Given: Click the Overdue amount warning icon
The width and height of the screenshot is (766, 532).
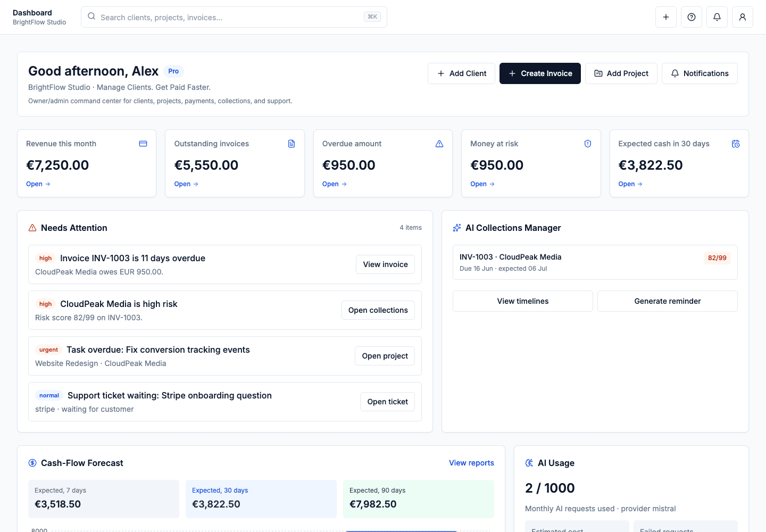Looking at the screenshot, I should coord(439,144).
